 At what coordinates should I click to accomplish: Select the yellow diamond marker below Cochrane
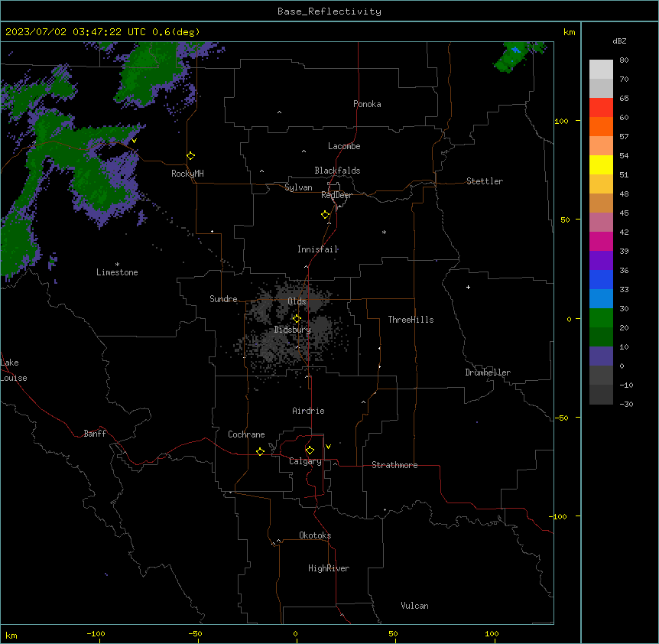[x=260, y=451]
